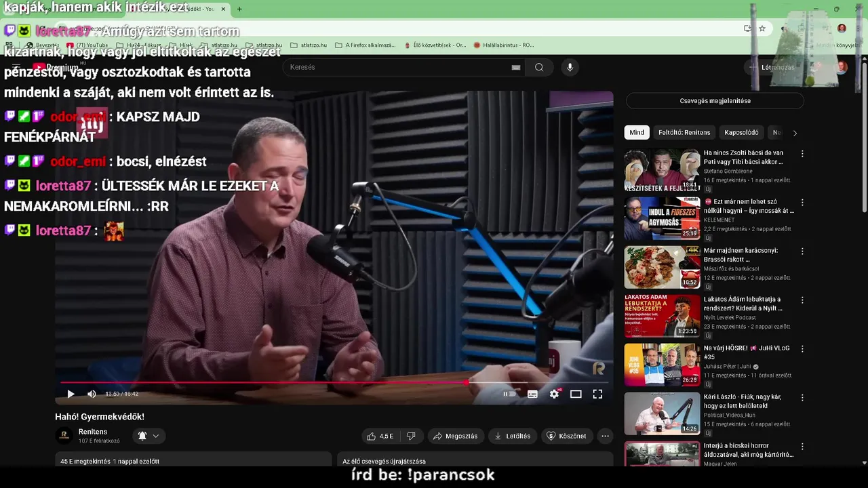Image resolution: width=868 pixels, height=488 pixels.
Task: Show more filter chips with the arrow
Action: click(x=795, y=133)
